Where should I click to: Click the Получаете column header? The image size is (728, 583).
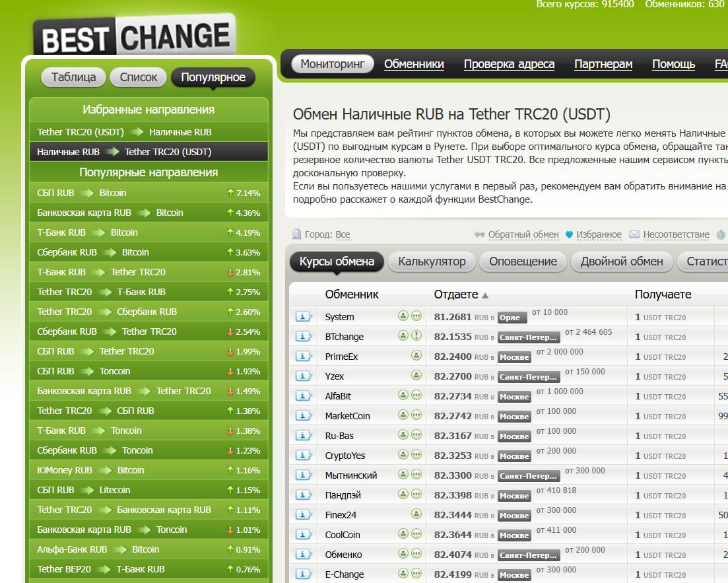pyautogui.click(x=663, y=294)
